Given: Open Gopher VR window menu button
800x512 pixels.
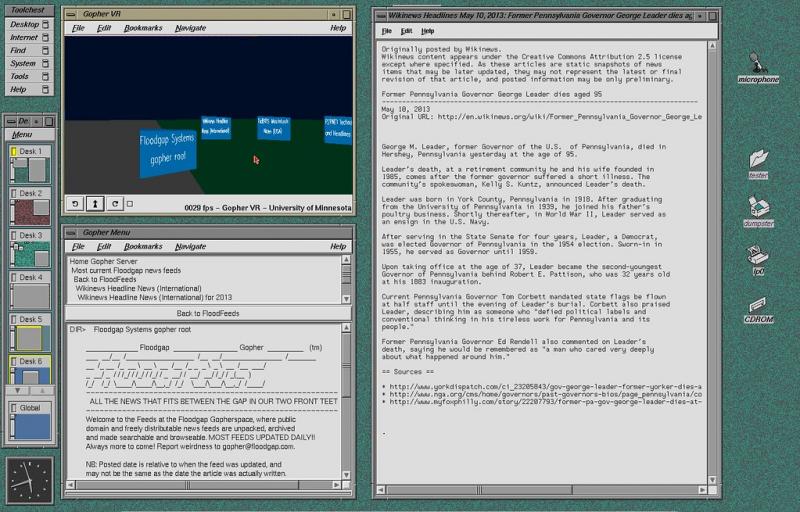Looking at the screenshot, I should coord(71,14).
